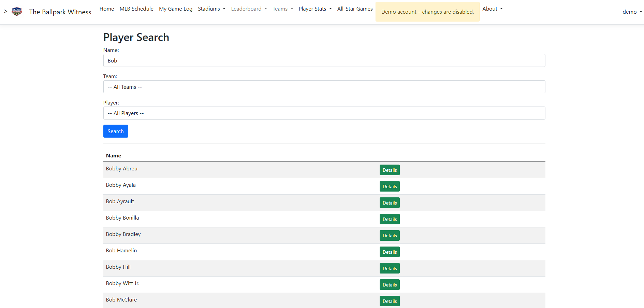
Task: Open the Player filter combo box
Action: pos(324,113)
